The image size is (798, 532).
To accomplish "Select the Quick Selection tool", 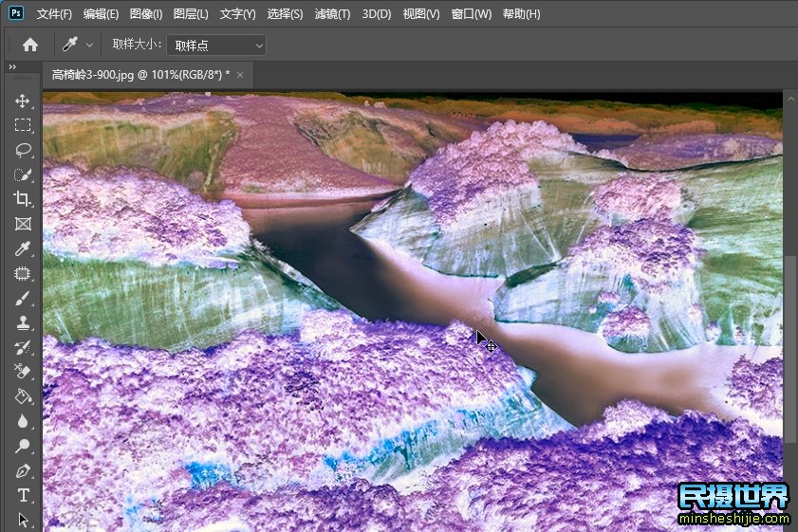I will (x=23, y=174).
